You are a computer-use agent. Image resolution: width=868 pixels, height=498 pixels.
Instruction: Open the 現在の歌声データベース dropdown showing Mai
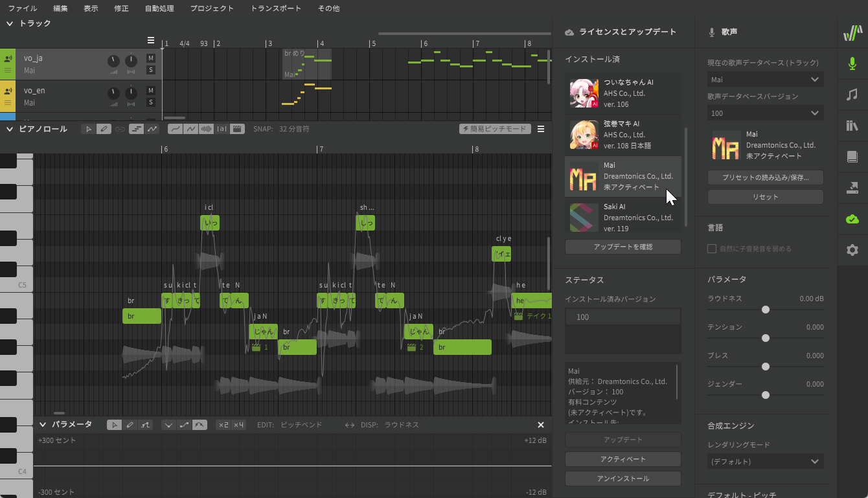point(766,80)
